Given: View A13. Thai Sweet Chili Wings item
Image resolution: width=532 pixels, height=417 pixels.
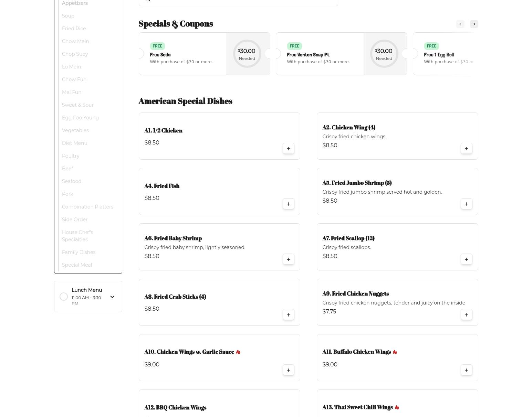Looking at the screenshot, I should point(357,407).
